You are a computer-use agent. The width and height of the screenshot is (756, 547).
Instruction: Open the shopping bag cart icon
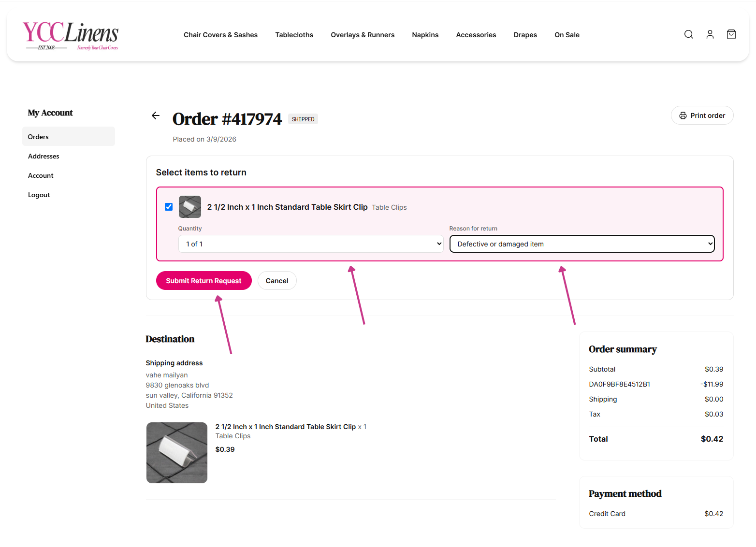pyautogui.click(x=731, y=34)
